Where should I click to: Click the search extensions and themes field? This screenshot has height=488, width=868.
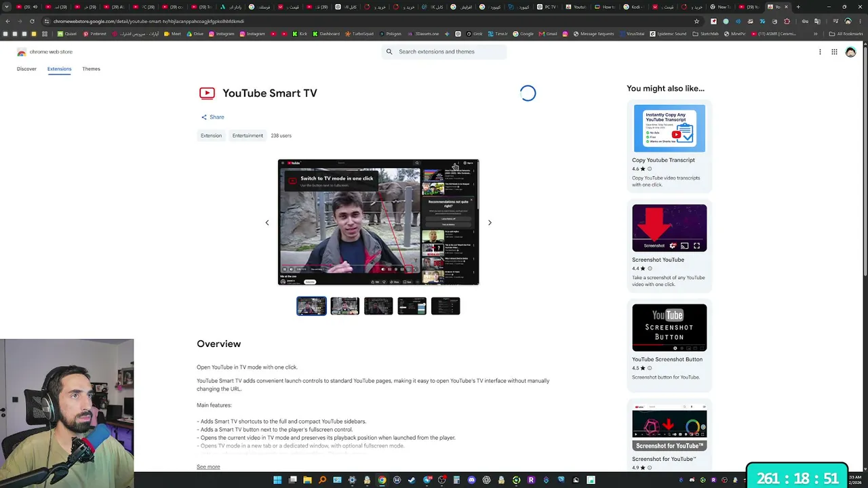click(x=444, y=52)
